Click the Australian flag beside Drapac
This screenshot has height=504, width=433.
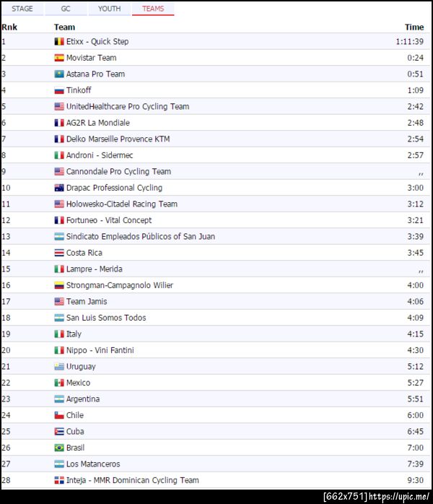(59, 188)
